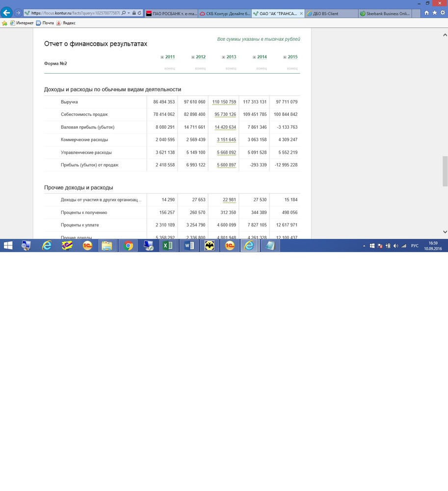The height and width of the screenshot is (491, 448).
Task: Click the page scrollbar thumb
Action: point(445,171)
